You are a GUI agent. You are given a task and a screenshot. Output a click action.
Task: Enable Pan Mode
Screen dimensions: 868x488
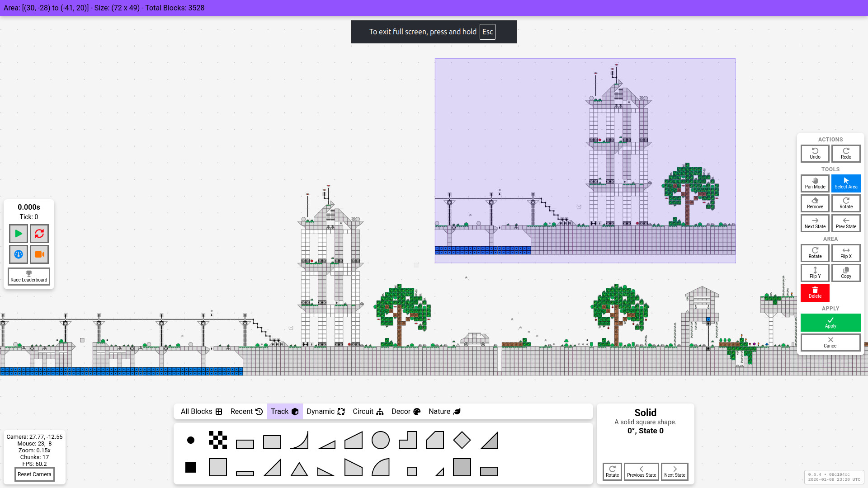(x=815, y=183)
